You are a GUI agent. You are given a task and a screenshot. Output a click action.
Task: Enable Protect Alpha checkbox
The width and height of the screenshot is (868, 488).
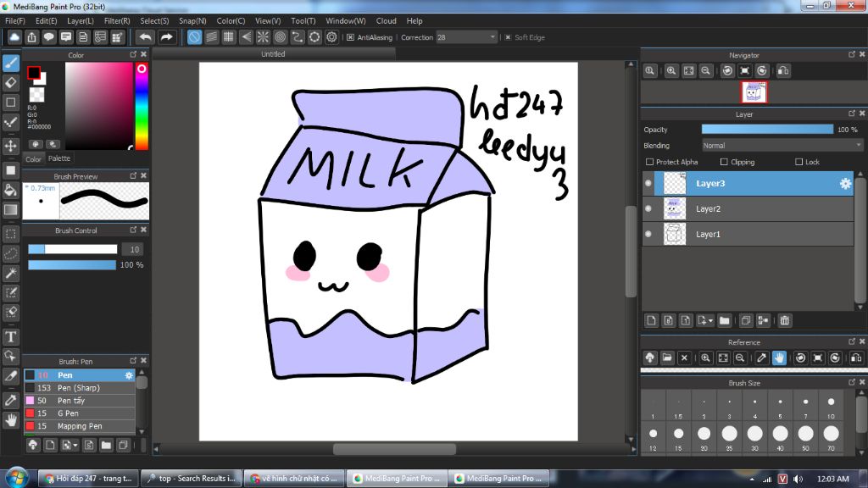650,162
